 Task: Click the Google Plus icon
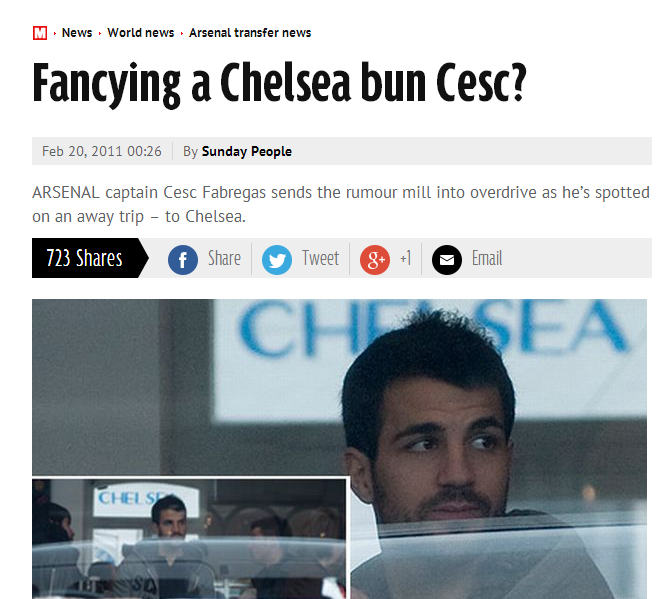(x=375, y=260)
